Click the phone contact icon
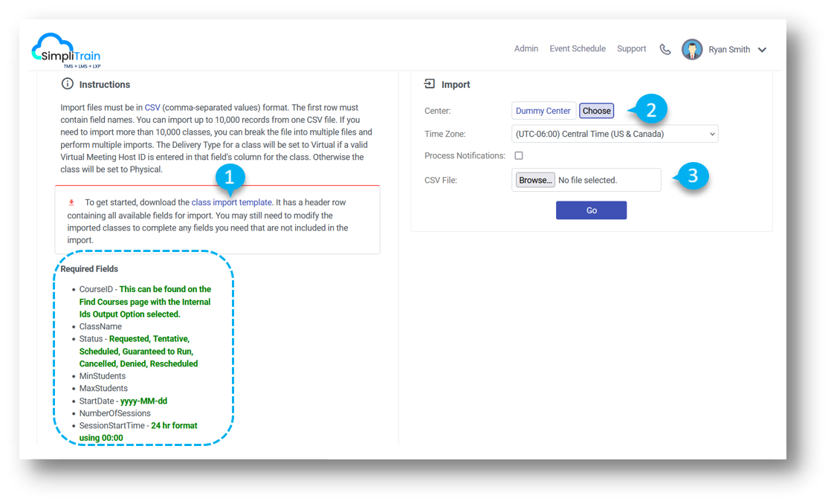 point(665,50)
